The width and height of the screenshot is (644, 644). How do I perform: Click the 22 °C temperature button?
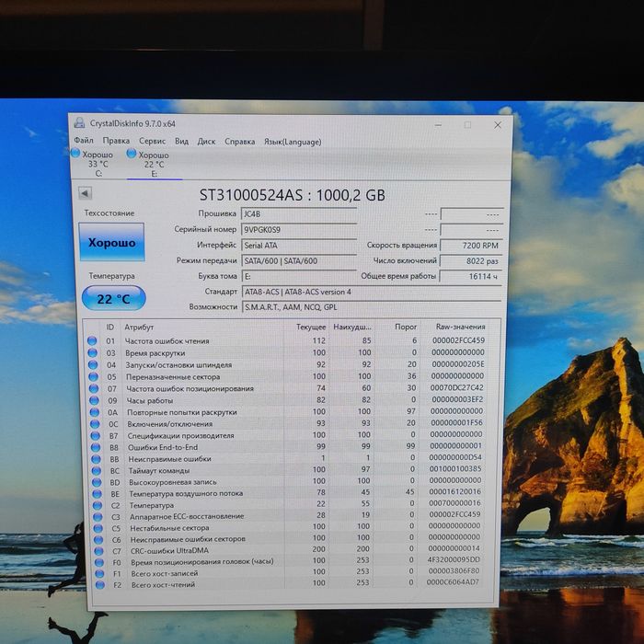114,299
